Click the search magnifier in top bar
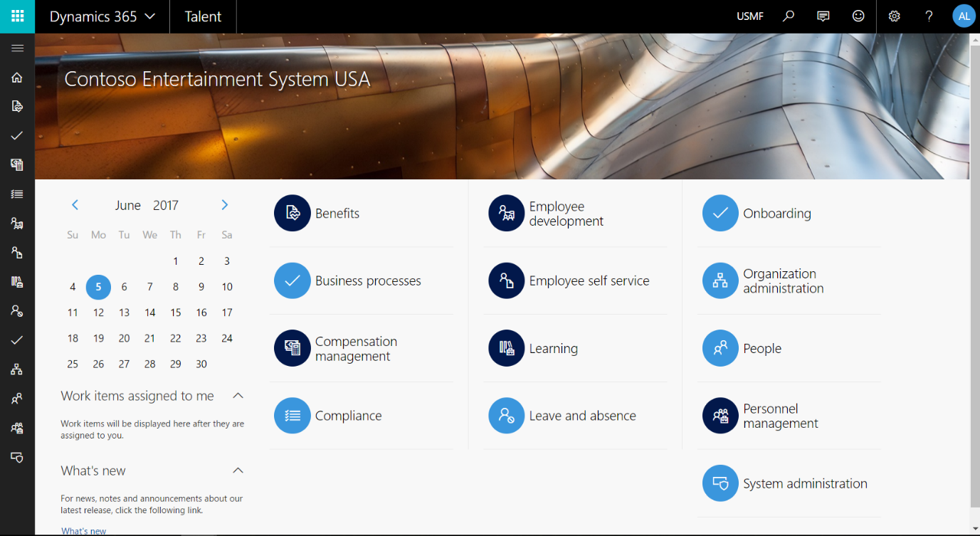The width and height of the screenshot is (980, 536). 788,16
